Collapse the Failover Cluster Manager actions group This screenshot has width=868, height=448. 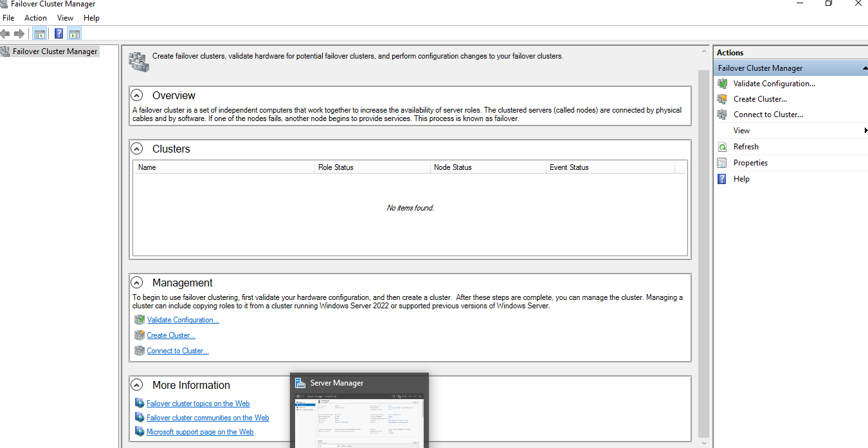pyautogui.click(x=865, y=68)
